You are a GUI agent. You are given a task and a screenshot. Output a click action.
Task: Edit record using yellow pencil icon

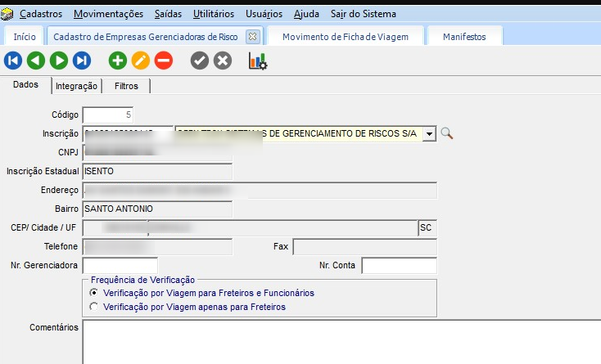(x=141, y=60)
